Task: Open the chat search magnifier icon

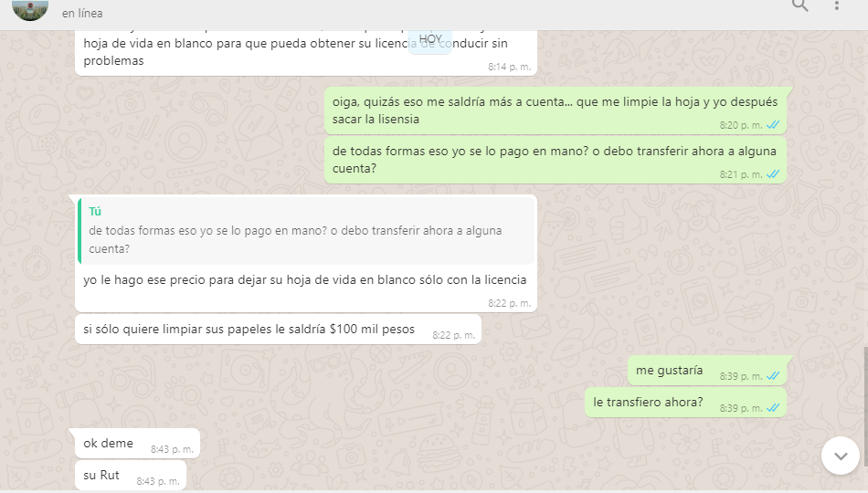Action: pos(799,5)
